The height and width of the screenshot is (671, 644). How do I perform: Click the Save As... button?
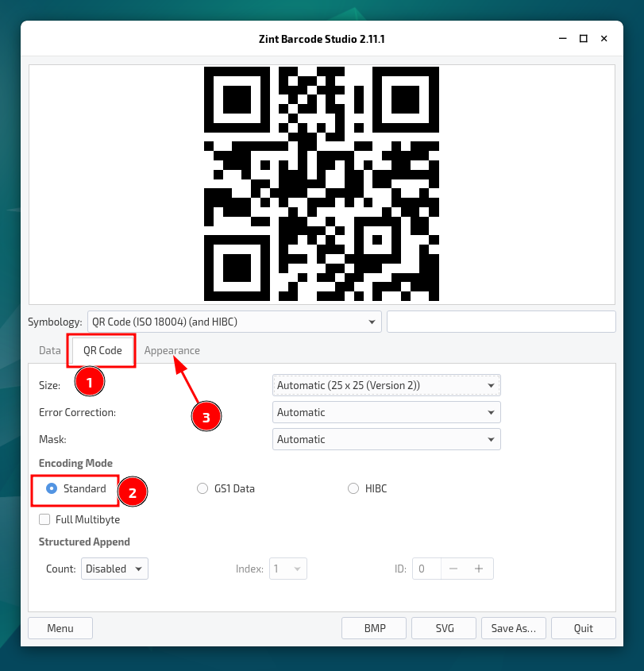click(x=514, y=628)
